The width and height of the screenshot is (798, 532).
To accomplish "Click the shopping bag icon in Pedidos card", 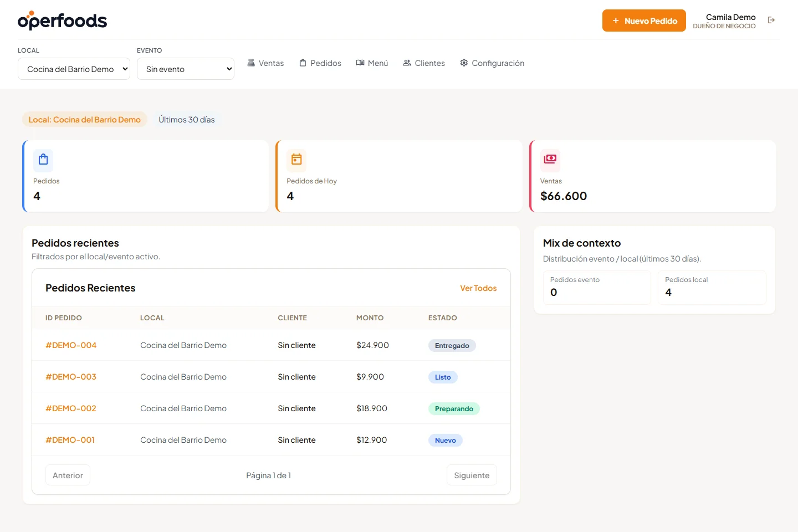I will coord(43,160).
